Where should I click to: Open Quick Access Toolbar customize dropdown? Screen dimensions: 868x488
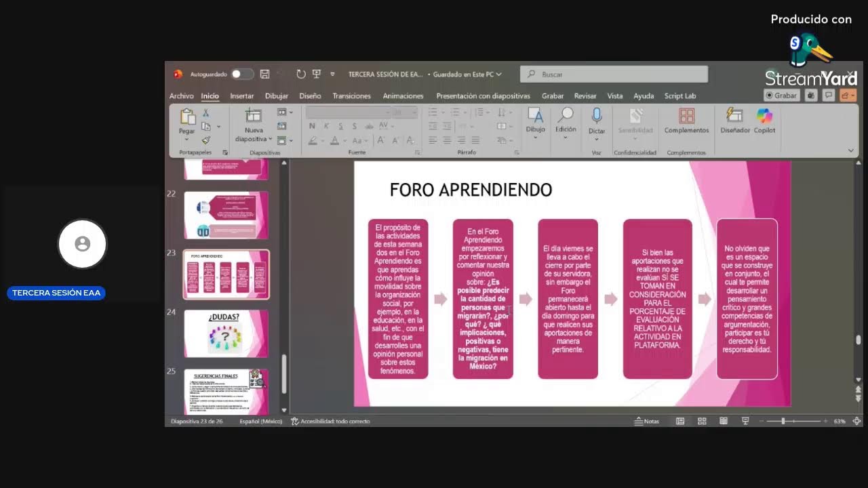tap(332, 74)
